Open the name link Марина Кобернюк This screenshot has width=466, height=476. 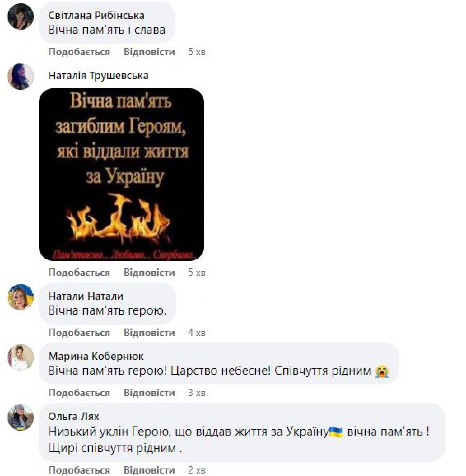(x=96, y=356)
